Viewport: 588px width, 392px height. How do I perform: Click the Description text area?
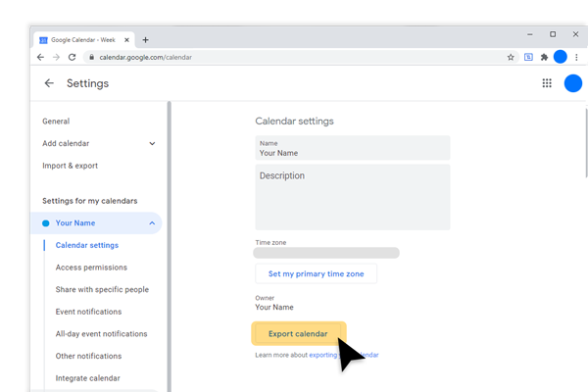point(353,197)
